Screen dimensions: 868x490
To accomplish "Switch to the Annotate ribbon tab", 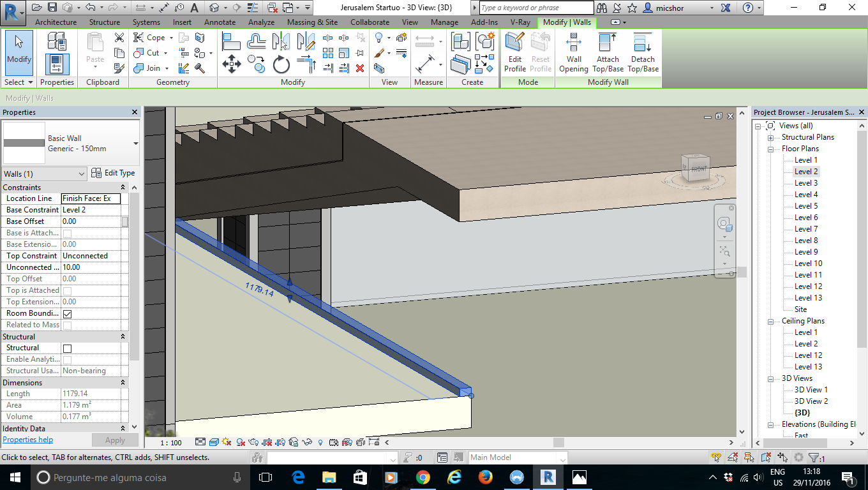I will coord(220,22).
